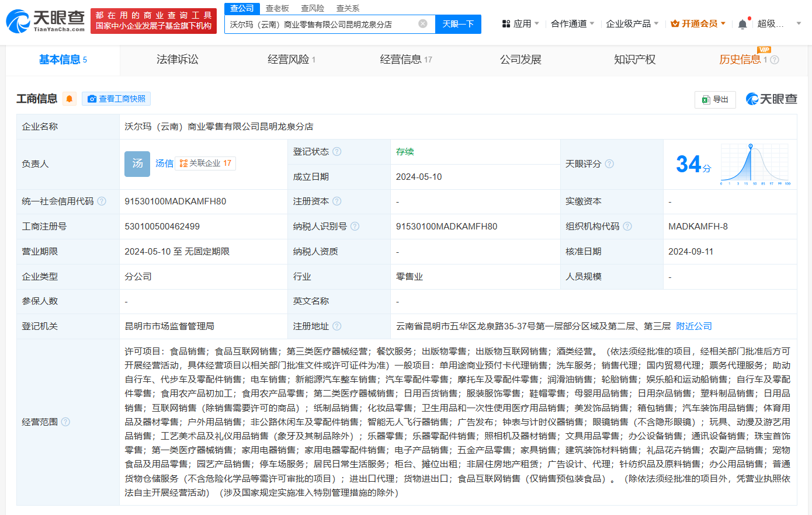Click the help icon beside 注册地址
The image size is (812, 515).
(x=337, y=326)
